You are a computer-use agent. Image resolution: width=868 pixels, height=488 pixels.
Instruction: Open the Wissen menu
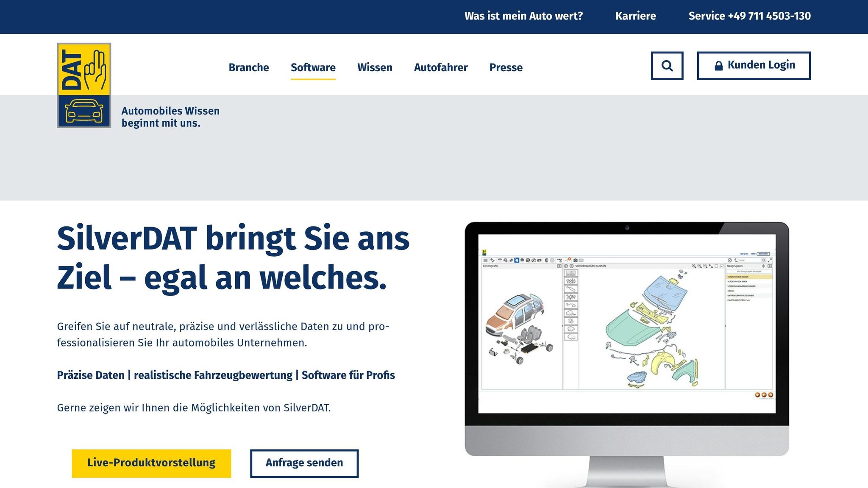(x=375, y=67)
